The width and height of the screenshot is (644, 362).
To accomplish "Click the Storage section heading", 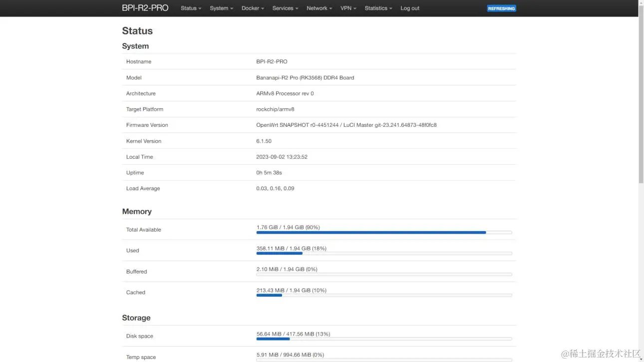I will [x=136, y=318].
